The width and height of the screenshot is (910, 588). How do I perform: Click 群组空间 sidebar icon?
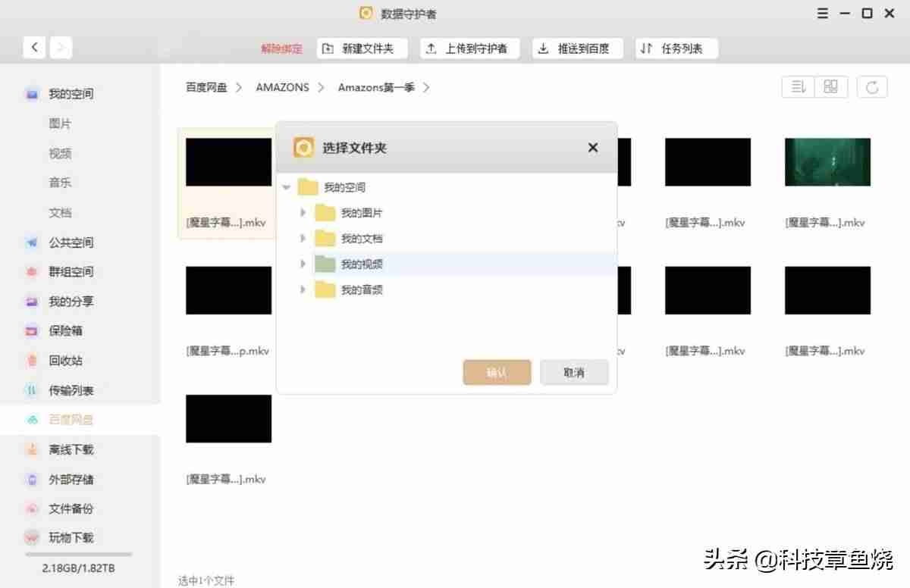[32, 272]
